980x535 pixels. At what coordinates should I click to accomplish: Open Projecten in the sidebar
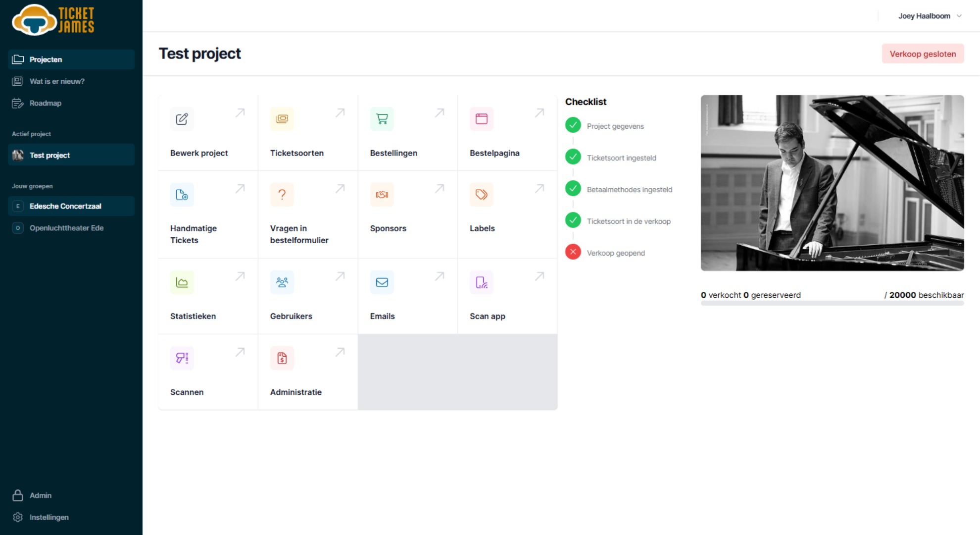tap(71, 59)
